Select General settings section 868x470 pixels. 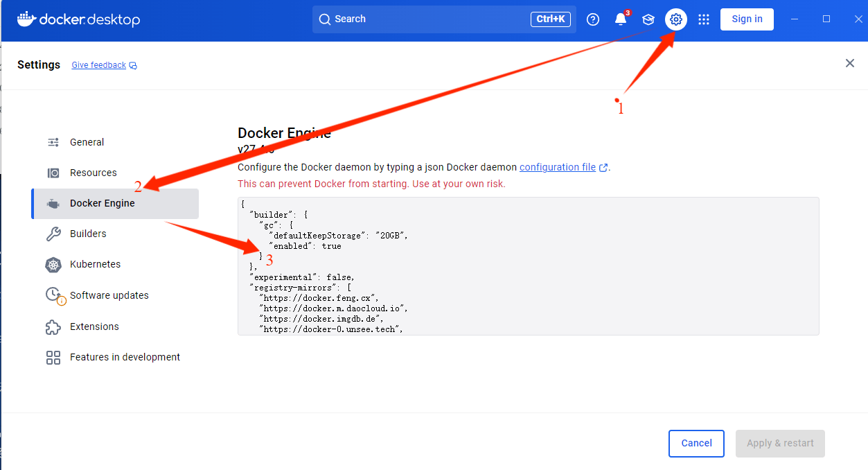tap(115, 142)
